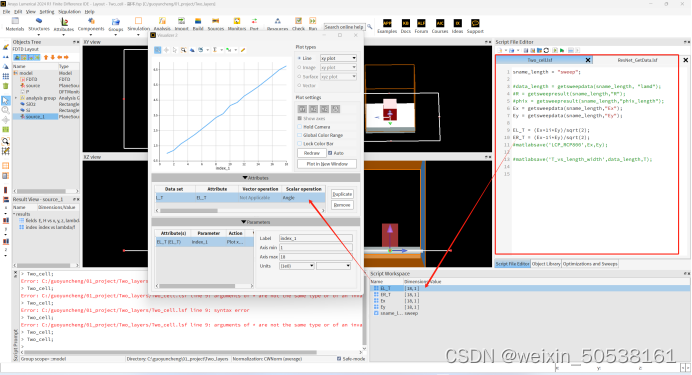Click the Attributes toolbar icon
The width and height of the screenshot is (692, 375).
click(x=64, y=21)
